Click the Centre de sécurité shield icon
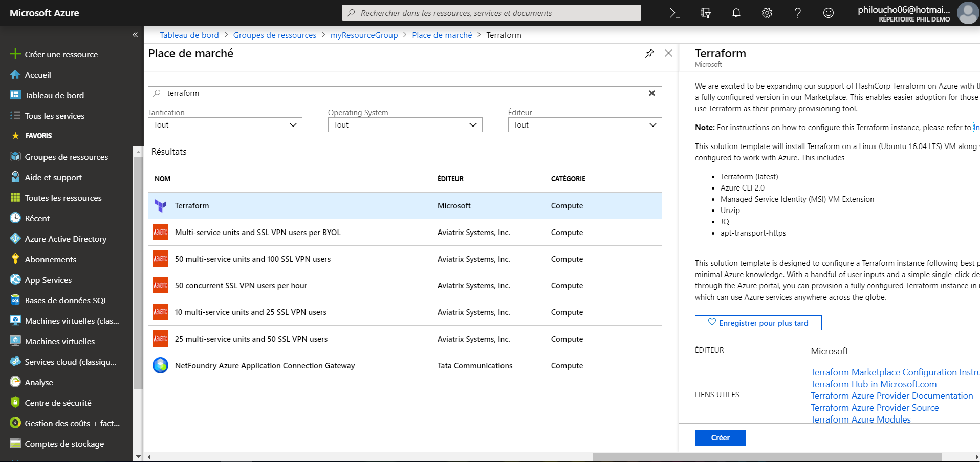This screenshot has width=980, height=462. point(15,403)
